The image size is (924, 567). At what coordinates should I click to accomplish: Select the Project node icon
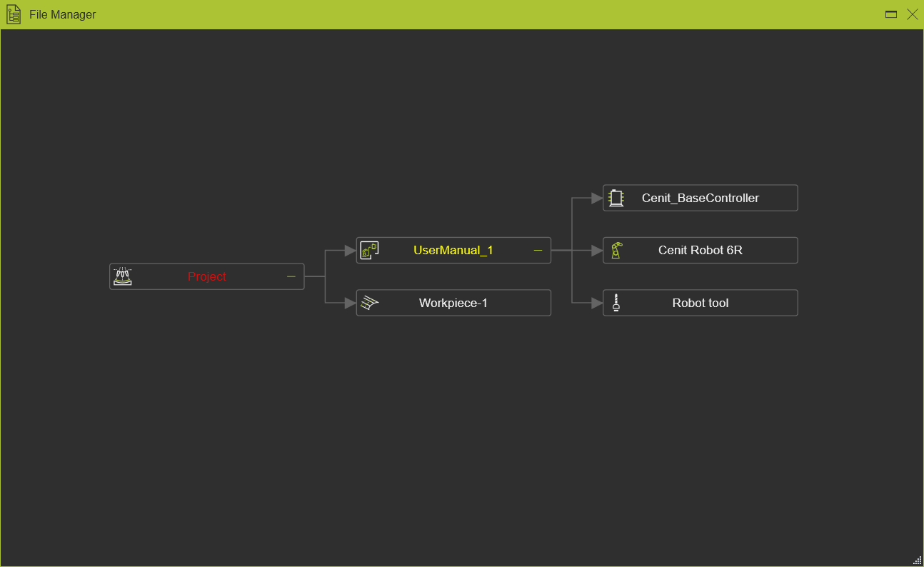click(122, 276)
